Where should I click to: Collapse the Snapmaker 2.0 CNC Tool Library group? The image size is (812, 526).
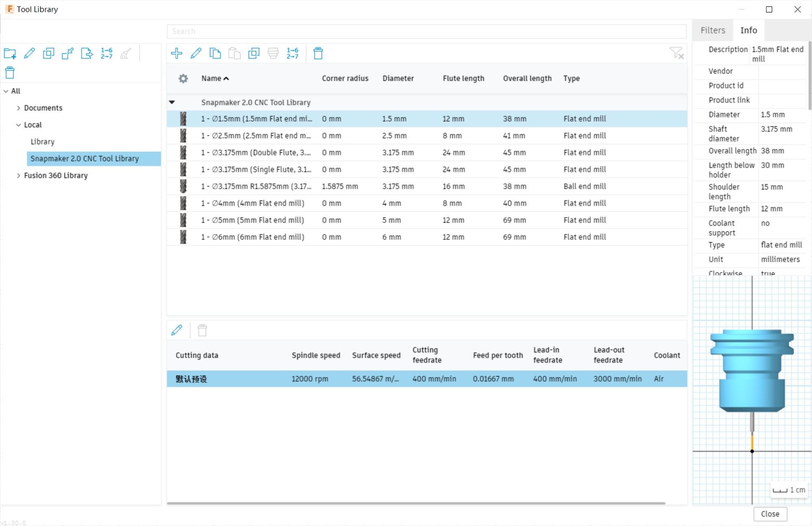pyautogui.click(x=172, y=102)
